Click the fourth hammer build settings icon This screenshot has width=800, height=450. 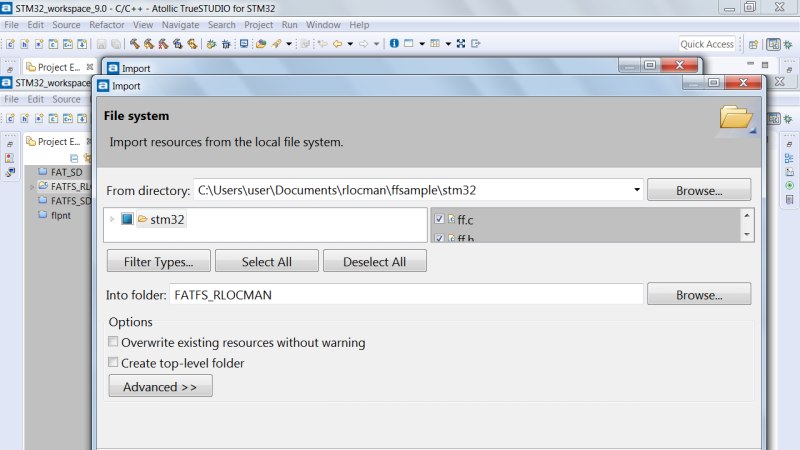click(178, 44)
